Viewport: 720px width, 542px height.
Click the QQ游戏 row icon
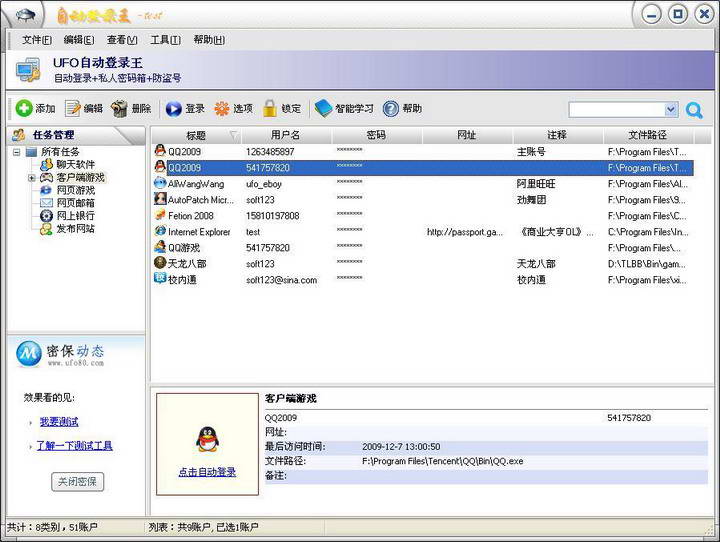coord(160,247)
